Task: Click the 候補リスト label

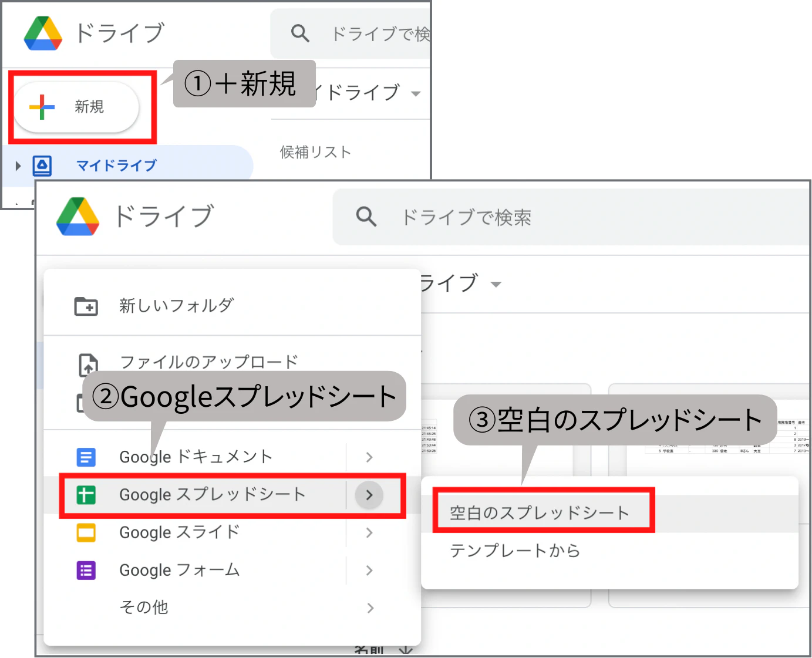Action: point(315,152)
